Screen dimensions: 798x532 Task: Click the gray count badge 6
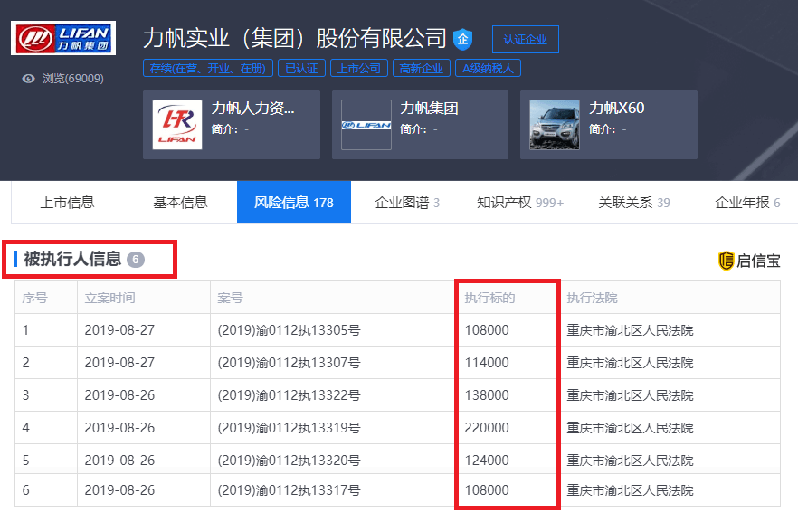point(136,260)
